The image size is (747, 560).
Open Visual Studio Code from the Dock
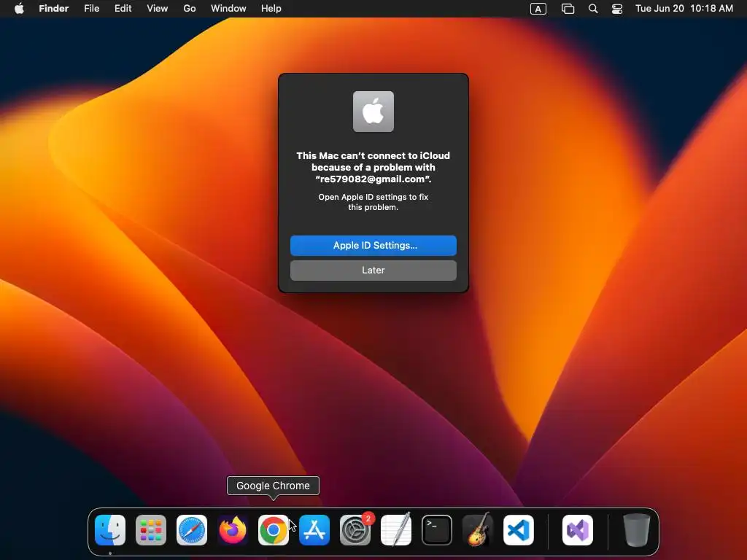click(519, 530)
